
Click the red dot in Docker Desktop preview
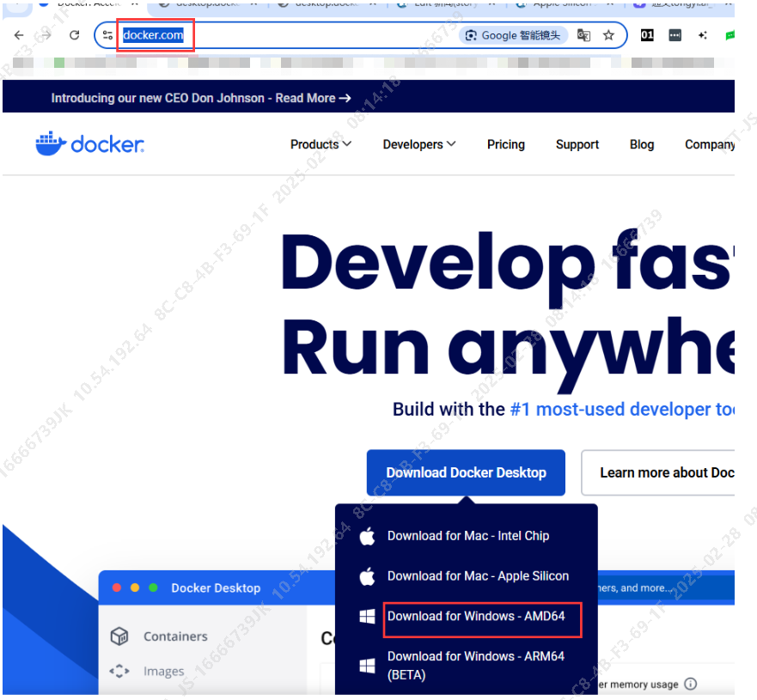[x=117, y=587]
